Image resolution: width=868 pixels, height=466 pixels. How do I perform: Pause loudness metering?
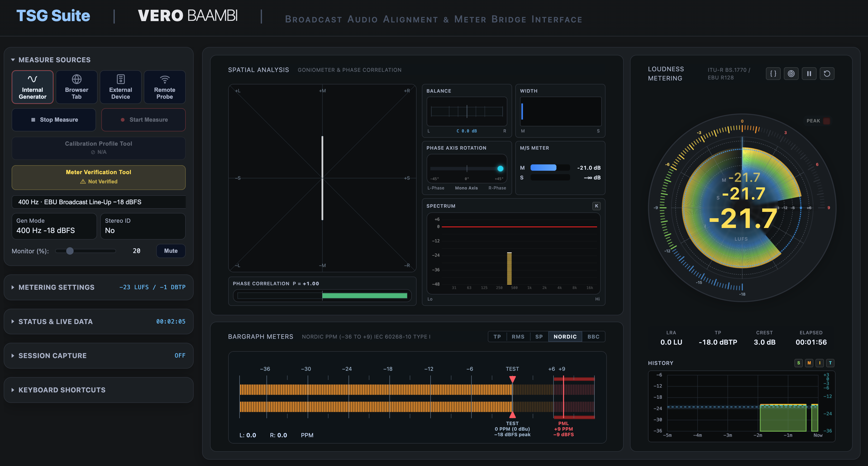click(809, 73)
